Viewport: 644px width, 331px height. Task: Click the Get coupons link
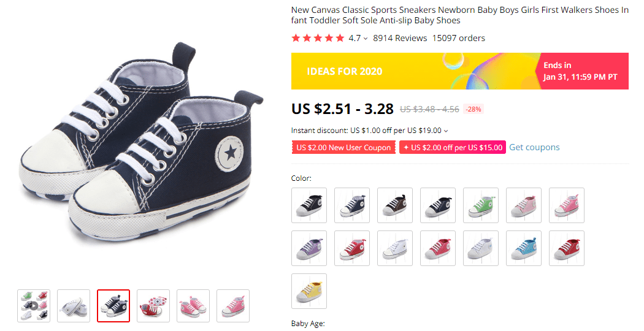click(534, 147)
